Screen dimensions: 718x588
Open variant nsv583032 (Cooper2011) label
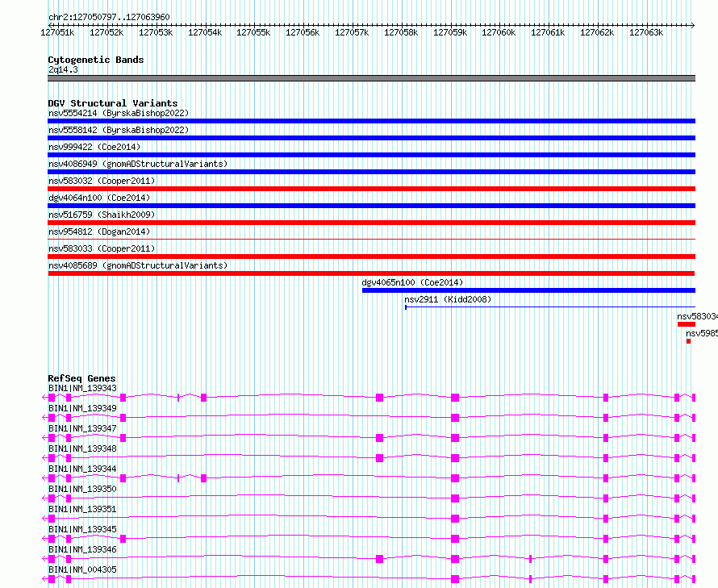coord(102,181)
